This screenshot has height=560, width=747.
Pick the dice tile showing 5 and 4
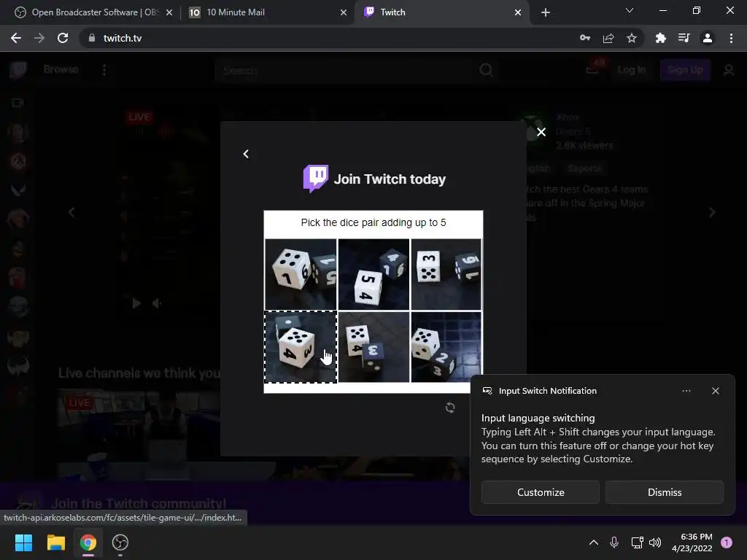click(373, 274)
